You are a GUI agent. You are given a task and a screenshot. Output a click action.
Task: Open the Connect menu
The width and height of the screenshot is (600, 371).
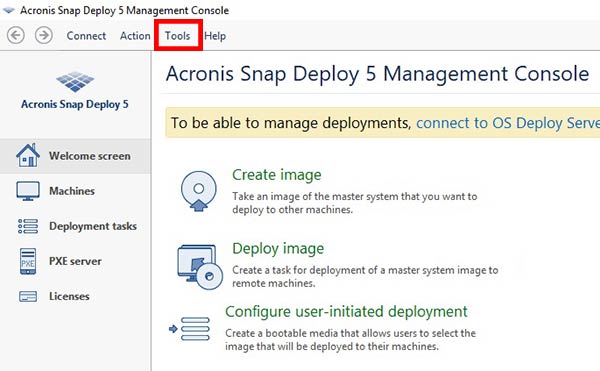coord(86,36)
